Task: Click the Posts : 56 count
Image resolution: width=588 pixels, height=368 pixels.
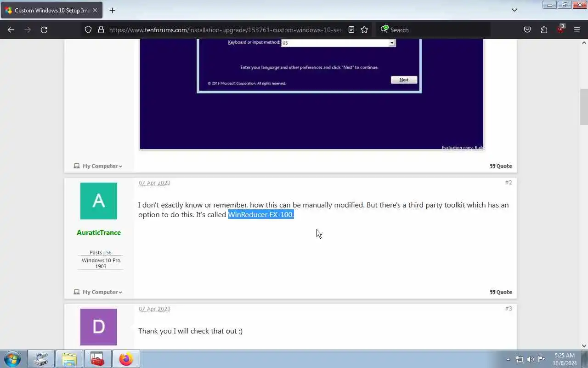Action: point(101,253)
